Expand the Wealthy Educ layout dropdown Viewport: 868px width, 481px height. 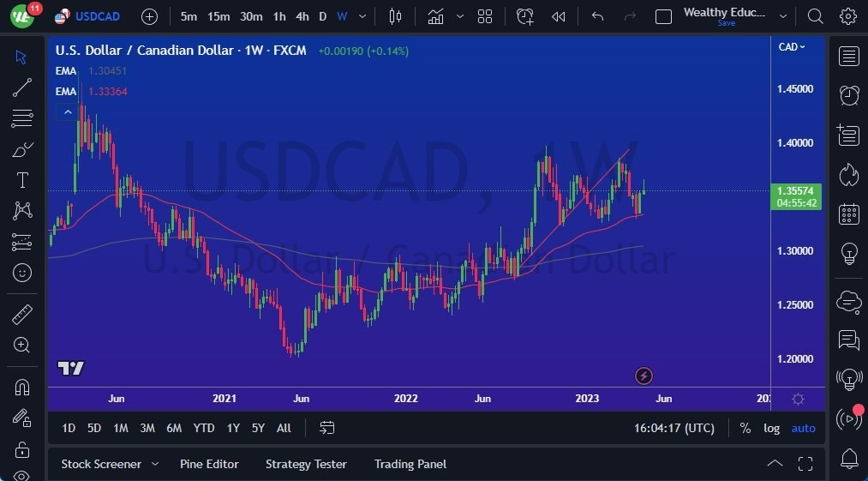783,16
